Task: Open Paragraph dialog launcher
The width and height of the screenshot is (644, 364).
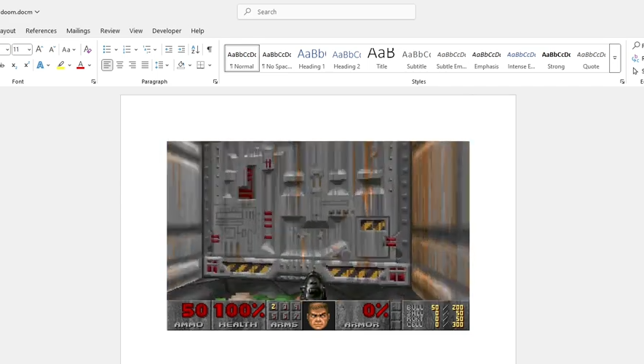Action: click(x=215, y=82)
